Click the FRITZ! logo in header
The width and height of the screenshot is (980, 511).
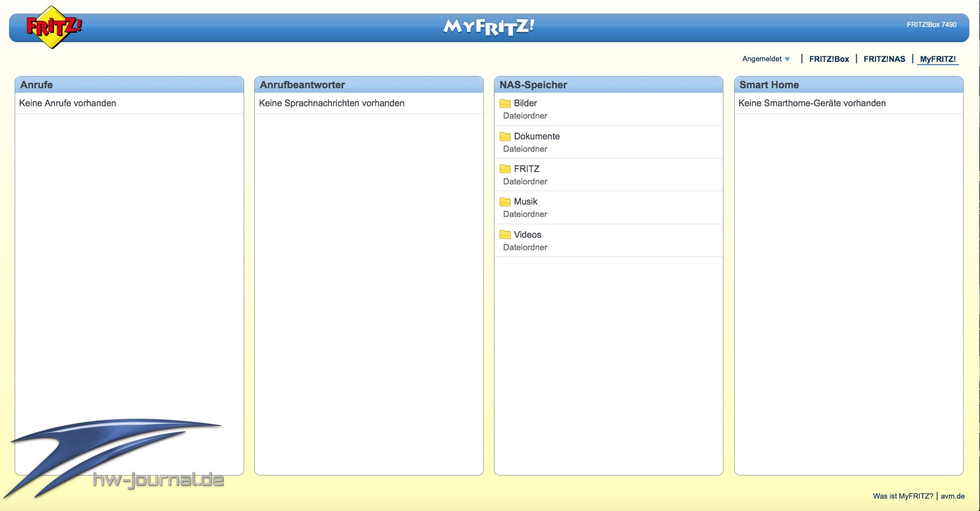click(x=53, y=27)
